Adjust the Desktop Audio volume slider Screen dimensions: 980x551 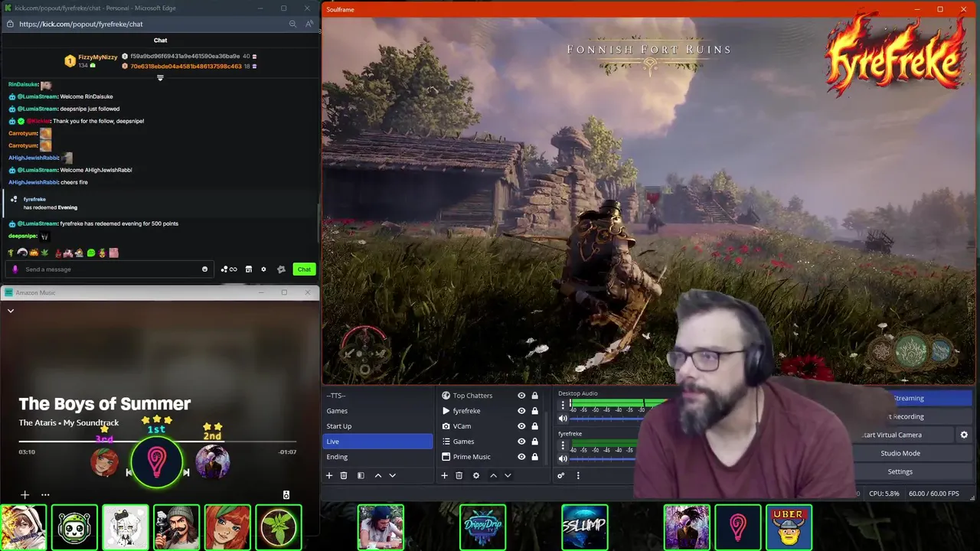tap(605, 418)
